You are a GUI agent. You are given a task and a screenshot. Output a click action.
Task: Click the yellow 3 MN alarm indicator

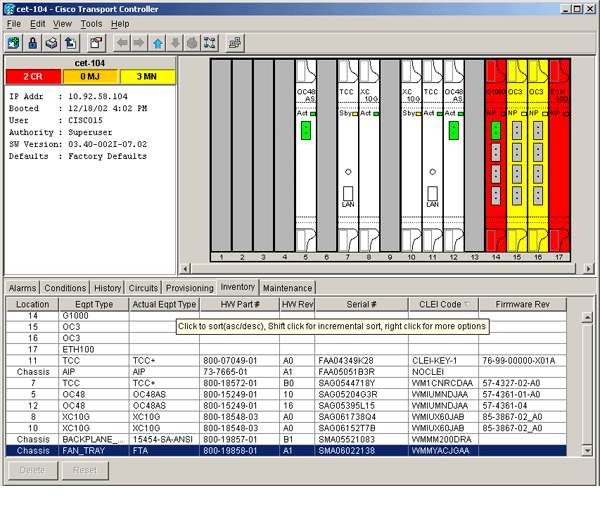[147, 77]
